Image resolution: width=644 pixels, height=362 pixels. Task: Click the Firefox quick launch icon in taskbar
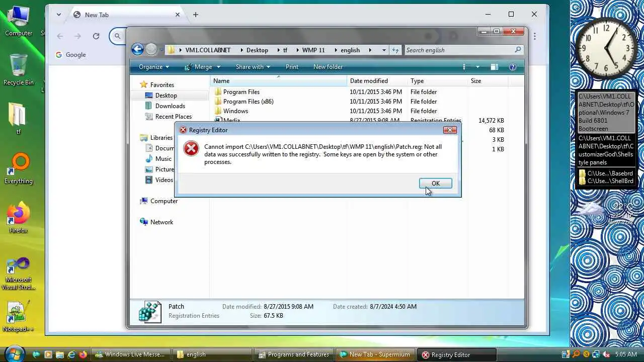click(83, 354)
